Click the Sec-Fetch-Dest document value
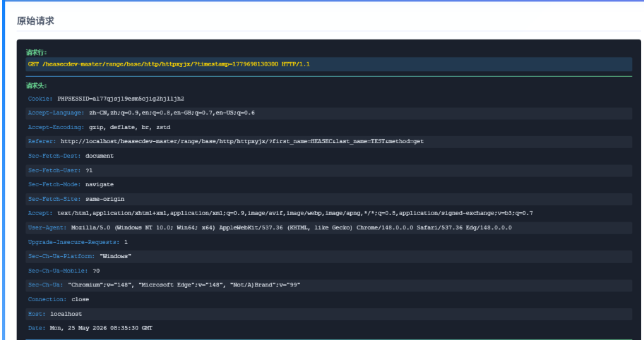Screen dimensions: 644x340 pyautogui.click(x=100, y=156)
